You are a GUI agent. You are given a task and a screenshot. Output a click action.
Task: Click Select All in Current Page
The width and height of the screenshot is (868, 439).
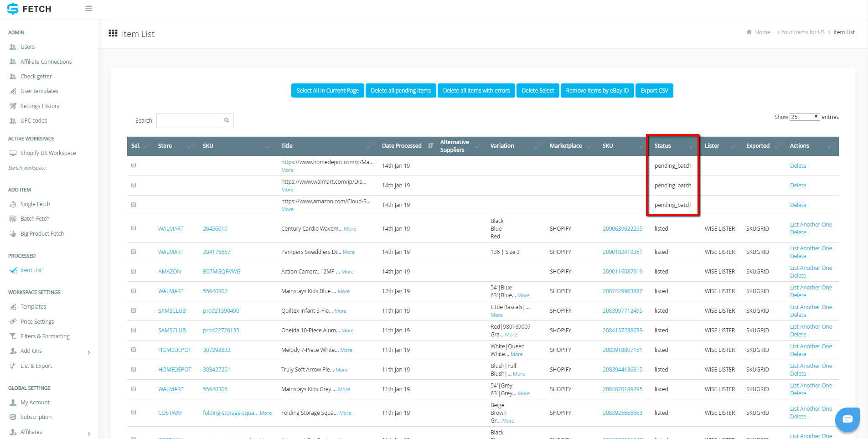tap(328, 91)
